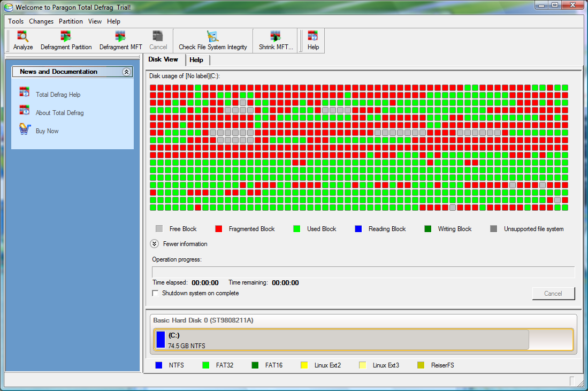Click the Basic Hard Disk 0 header
Screen dimensions: 588x391
pos(203,320)
